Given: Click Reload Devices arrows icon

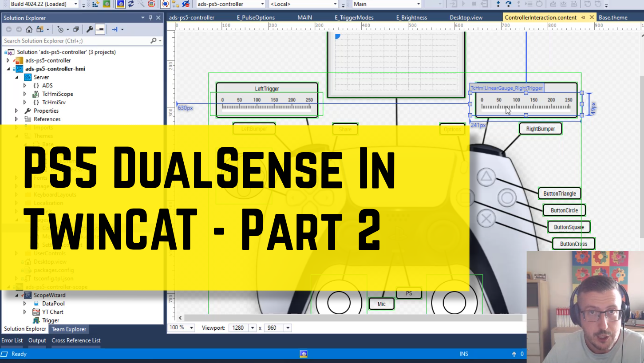Looking at the screenshot, I should pyautogui.click(x=131, y=4).
